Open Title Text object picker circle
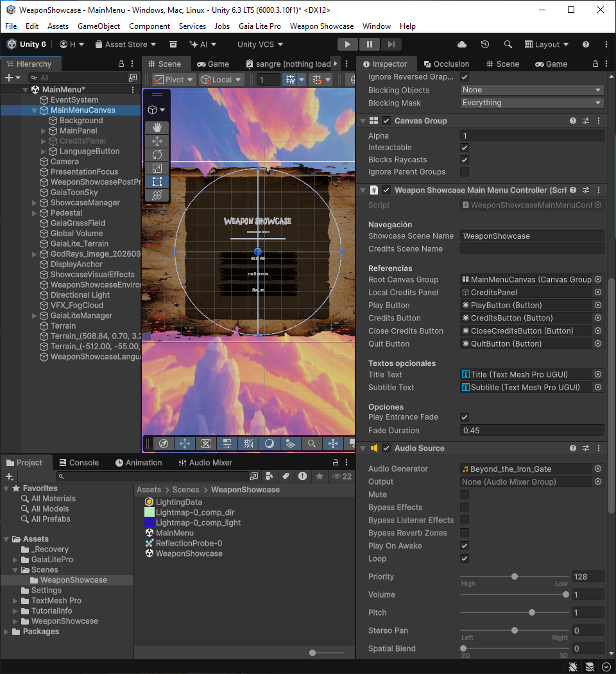The height and width of the screenshot is (674, 616). click(x=598, y=374)
